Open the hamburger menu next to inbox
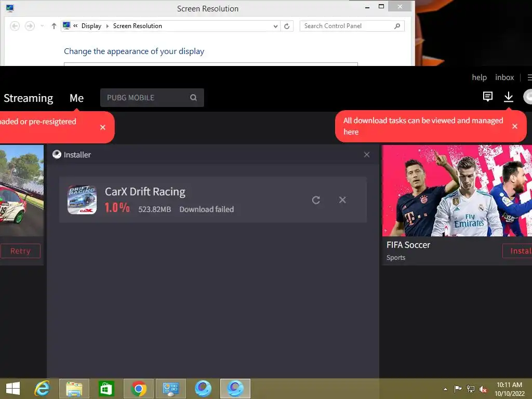 [x=529, y=78]
